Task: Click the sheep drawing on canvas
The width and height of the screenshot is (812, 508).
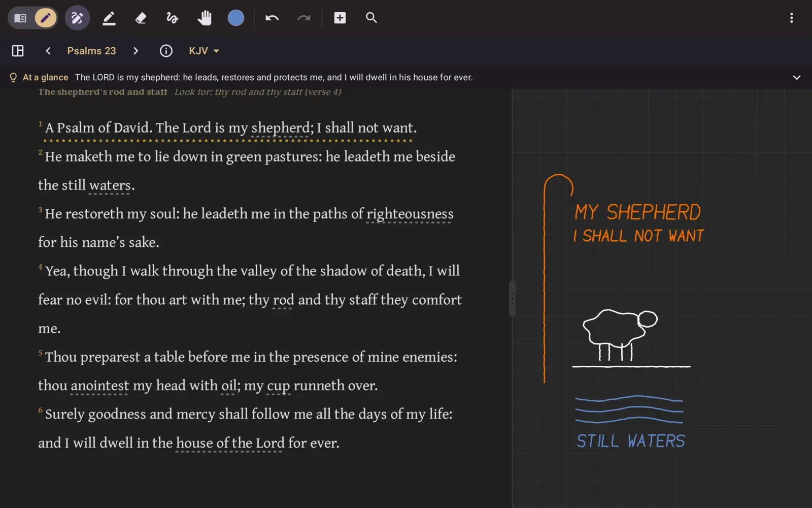Action: [620, 335]
